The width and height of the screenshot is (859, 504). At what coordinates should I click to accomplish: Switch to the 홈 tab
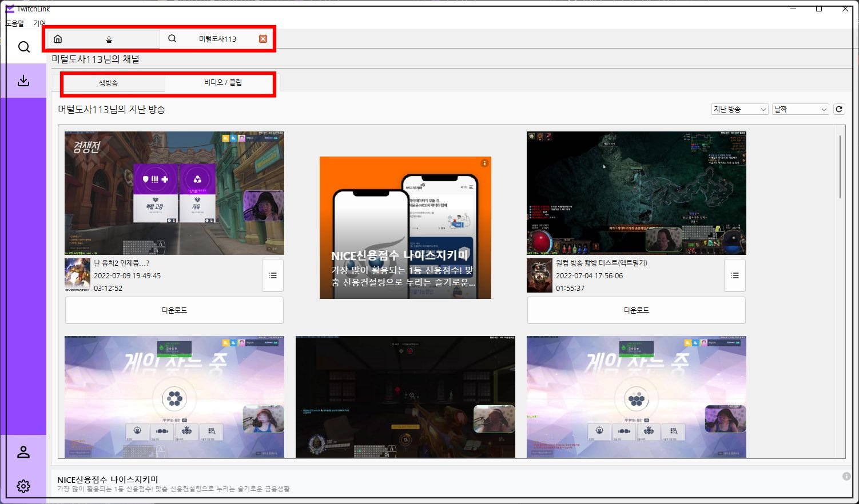(103, 39)
